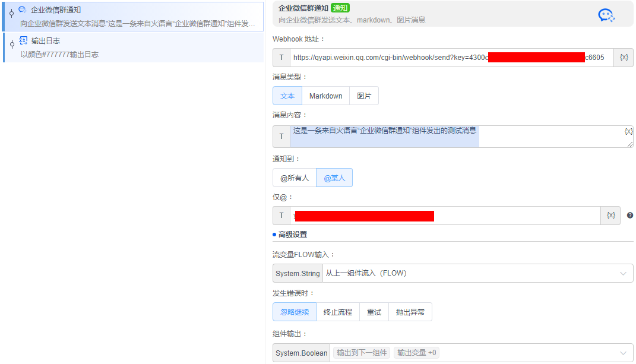Select the @某人 notify option
The height and width of the screenshot is (364, 636).
point(333,177)
